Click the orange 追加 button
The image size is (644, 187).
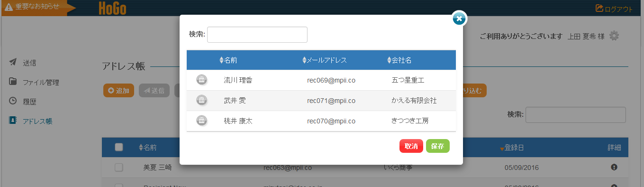pos(118,91)
